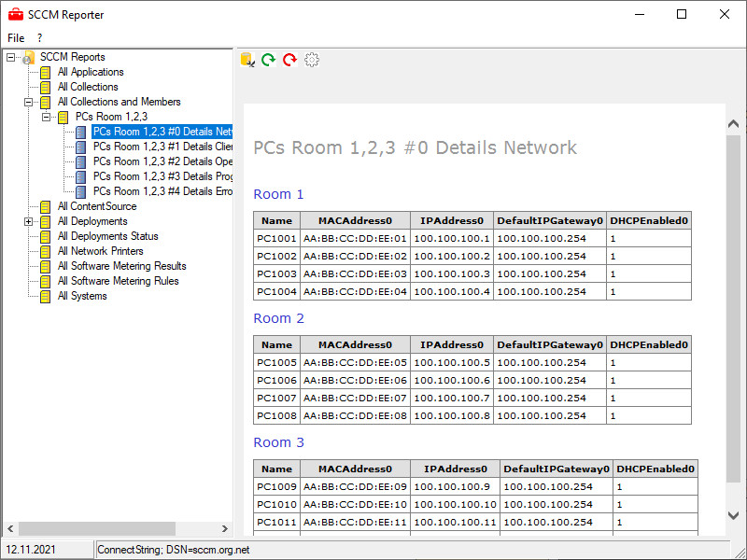
Task: Collapse the SCCM Reports root node
Action: [10, 57]
